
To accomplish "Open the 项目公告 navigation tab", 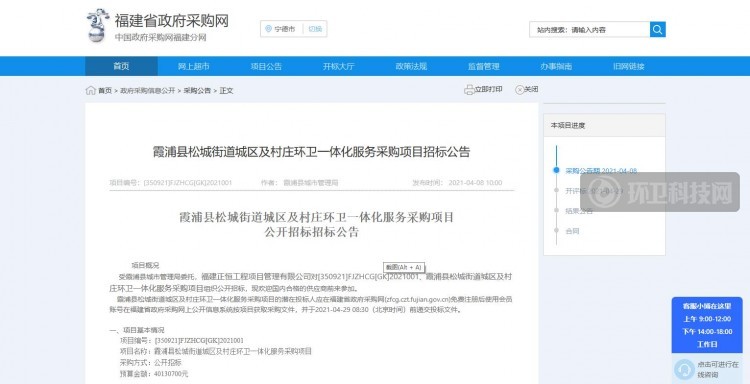I will [266, 66].
